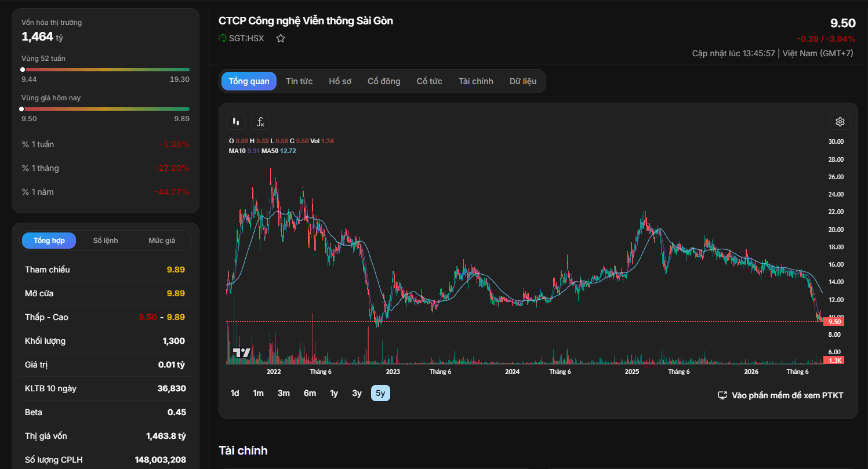868x469 pixels.
Task: Click the % 1 tuần row value -1.35%
Action: click(174, 144)
